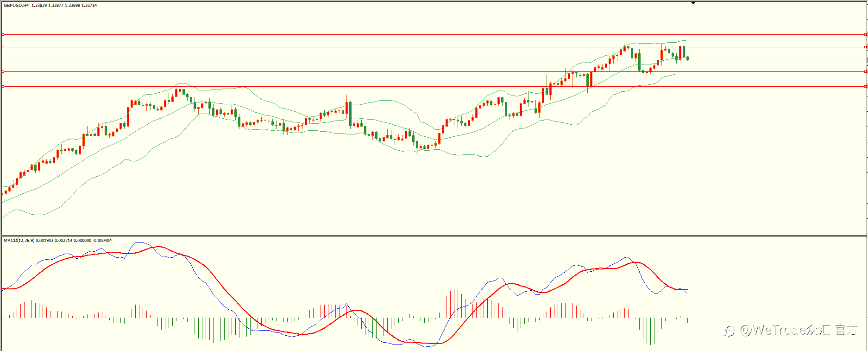The image size is (868, 351).
Task: Select left handle of the lowest red line
Action: (3, 86)
